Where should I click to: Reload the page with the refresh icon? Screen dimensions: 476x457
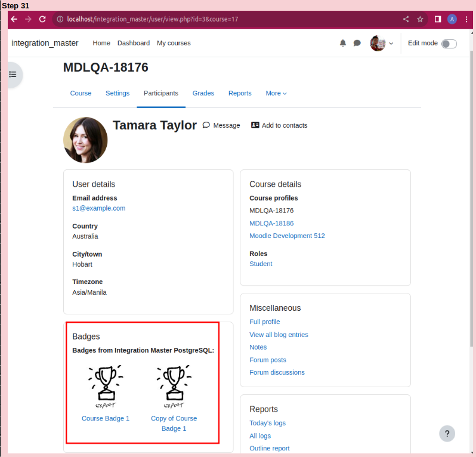point(42,19)
